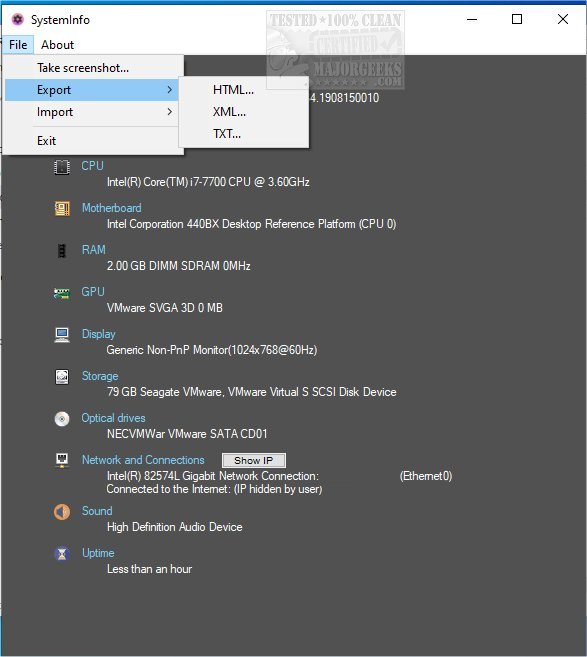Click the Motherboard icon

[x=62, y=209]
